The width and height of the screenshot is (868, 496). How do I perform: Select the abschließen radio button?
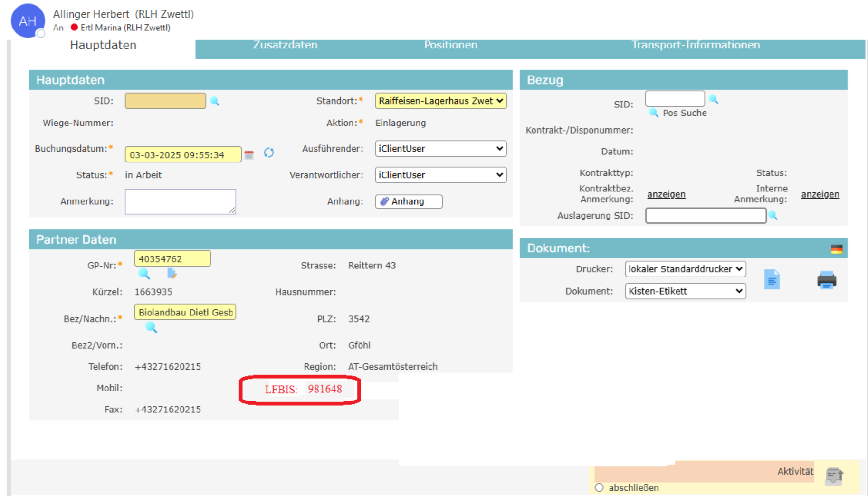point(599,487)
